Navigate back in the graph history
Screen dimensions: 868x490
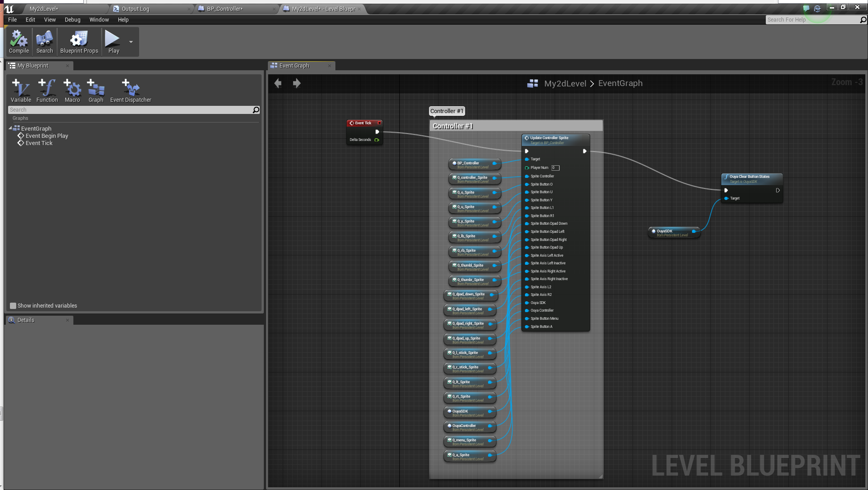click(278, 83)
